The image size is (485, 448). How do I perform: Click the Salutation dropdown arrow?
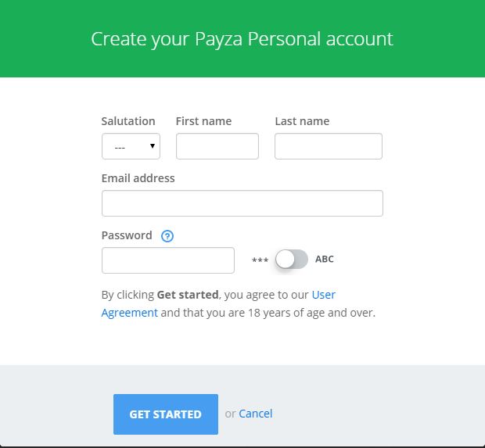153,146
